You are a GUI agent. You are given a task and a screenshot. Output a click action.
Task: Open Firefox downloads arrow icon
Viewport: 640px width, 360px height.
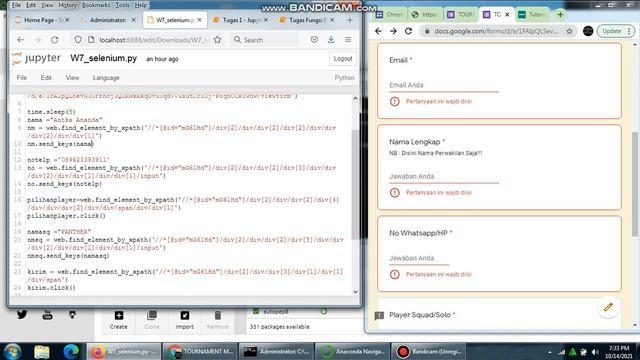[331, 39]
